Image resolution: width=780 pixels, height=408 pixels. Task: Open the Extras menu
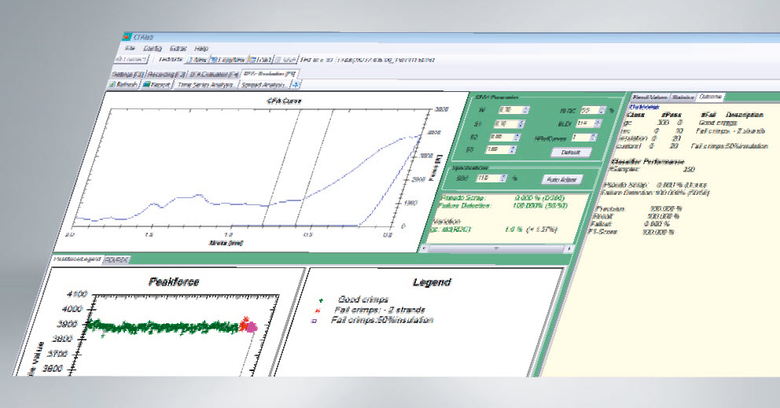click(178, 47)
